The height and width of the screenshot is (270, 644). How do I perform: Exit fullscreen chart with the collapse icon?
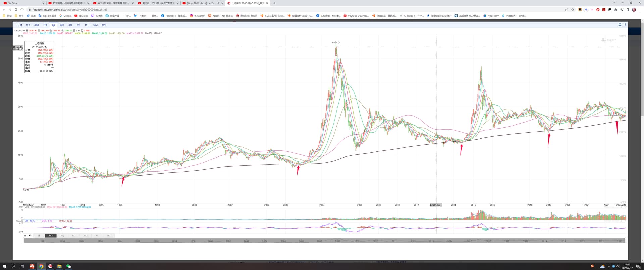point(620,25)
